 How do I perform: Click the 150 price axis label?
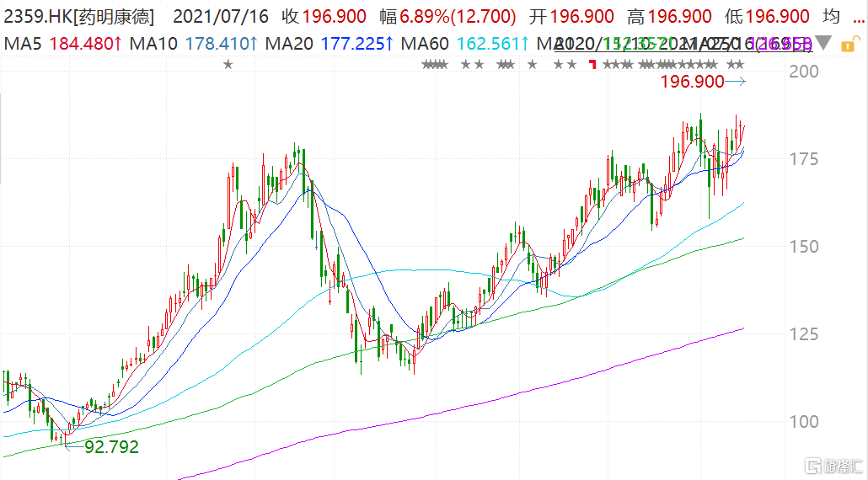803,247
